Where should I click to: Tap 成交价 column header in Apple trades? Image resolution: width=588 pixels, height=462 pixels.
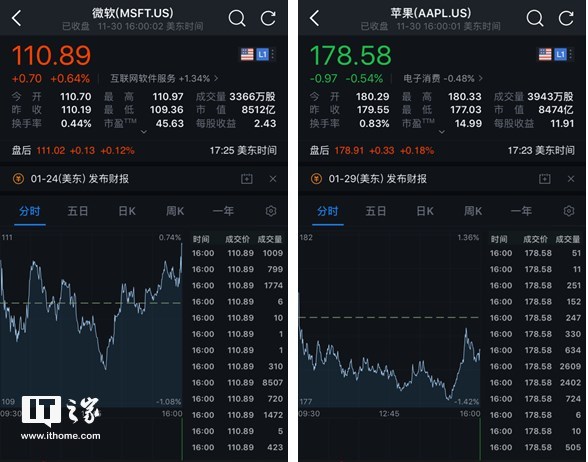coord(536,239)
